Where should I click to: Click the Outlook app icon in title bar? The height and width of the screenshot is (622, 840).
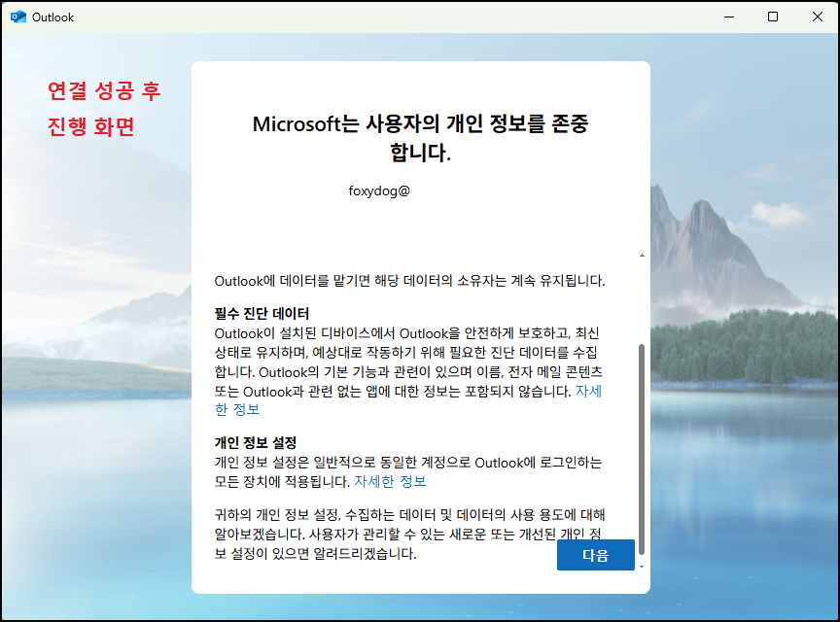pos(18,17)
